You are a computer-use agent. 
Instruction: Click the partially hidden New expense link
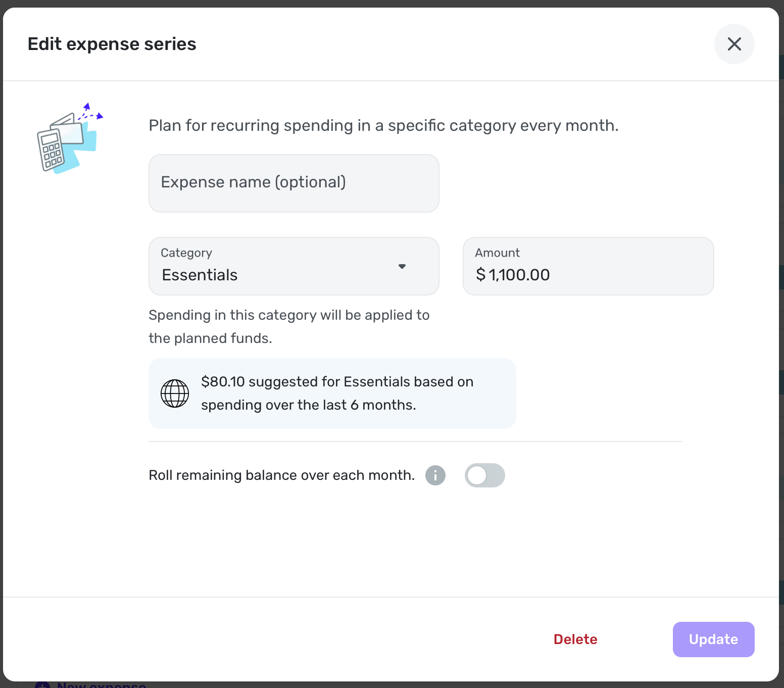[102, 685]
